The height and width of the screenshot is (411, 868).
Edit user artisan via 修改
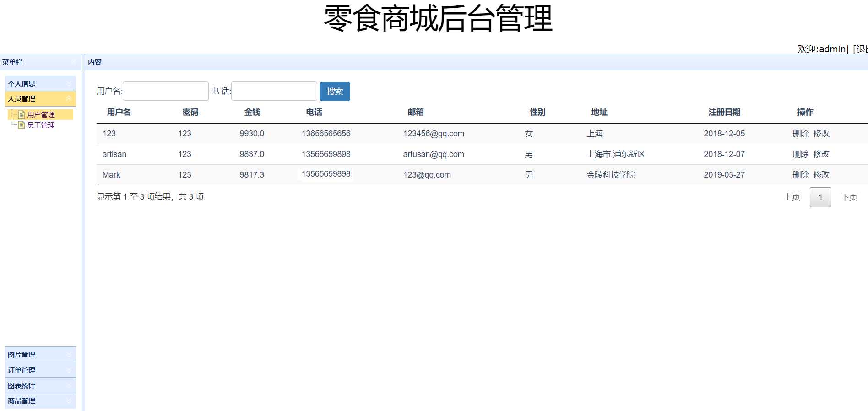tap(821, 154)
